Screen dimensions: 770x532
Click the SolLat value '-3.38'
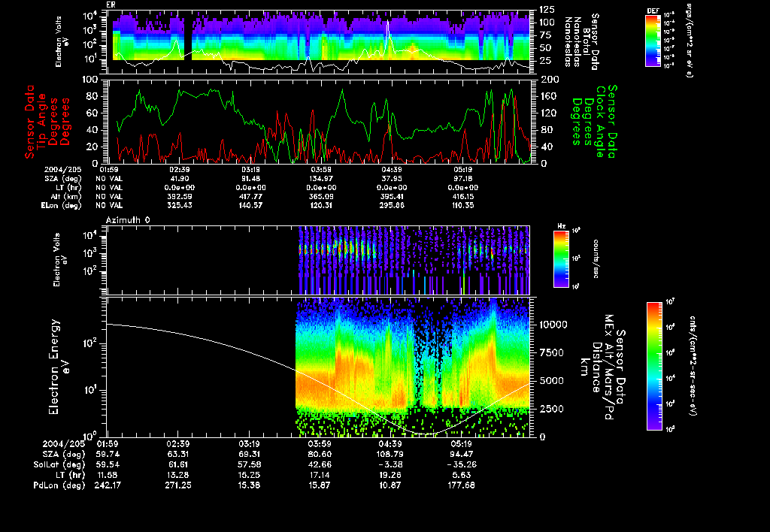click(390, 465)
